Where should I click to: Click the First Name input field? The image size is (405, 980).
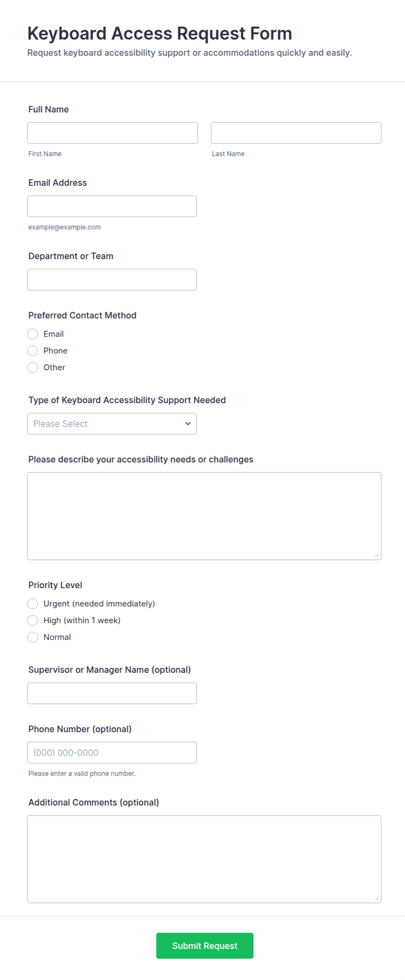click(x=112, y=133)
